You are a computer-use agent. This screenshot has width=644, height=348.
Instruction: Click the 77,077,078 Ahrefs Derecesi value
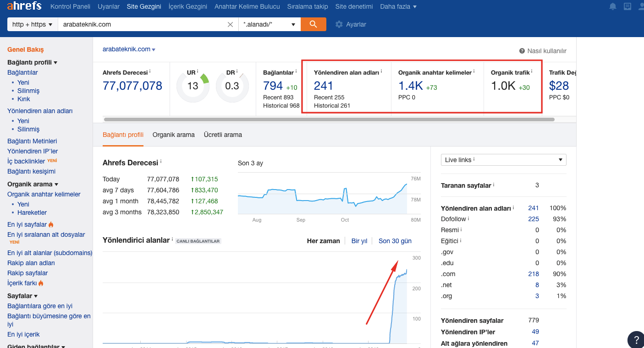(132, 86)
